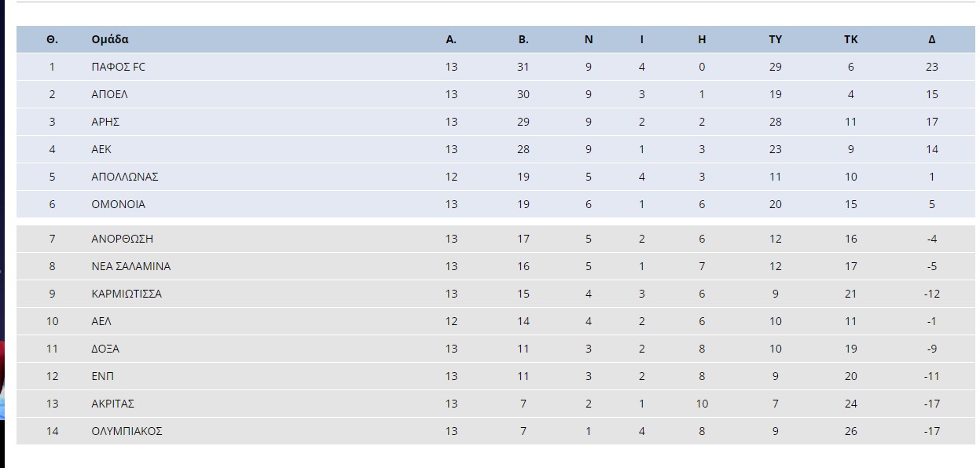This screenshot has height=468, width=980.
Task: Click the ΕΝΠ team name
Action: coord(102,376)
